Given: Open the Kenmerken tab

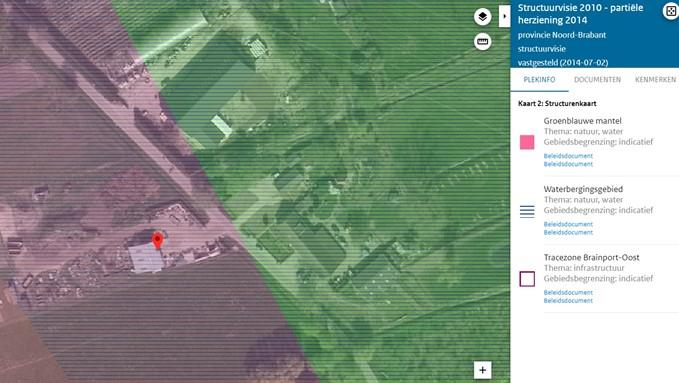Looking at the screenshot, I should pos(655,80).
